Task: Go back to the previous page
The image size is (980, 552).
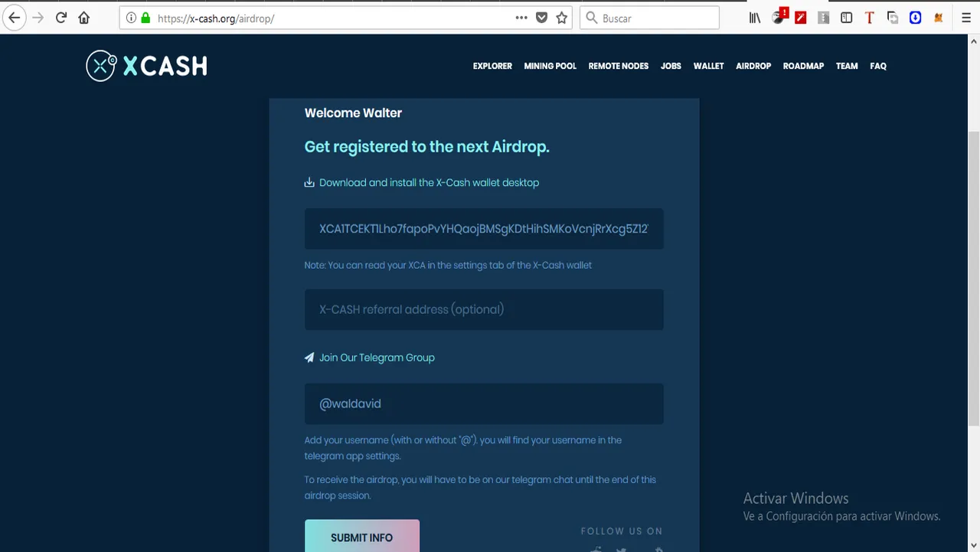Action: point(14,18)
